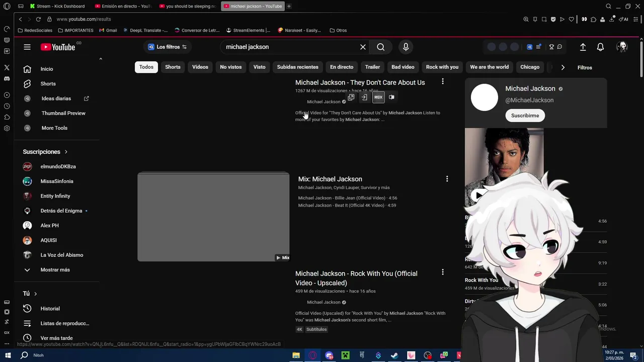644x362 pixels.
Task: Click the send/flow arrow icon
Action: pos(562,19)
